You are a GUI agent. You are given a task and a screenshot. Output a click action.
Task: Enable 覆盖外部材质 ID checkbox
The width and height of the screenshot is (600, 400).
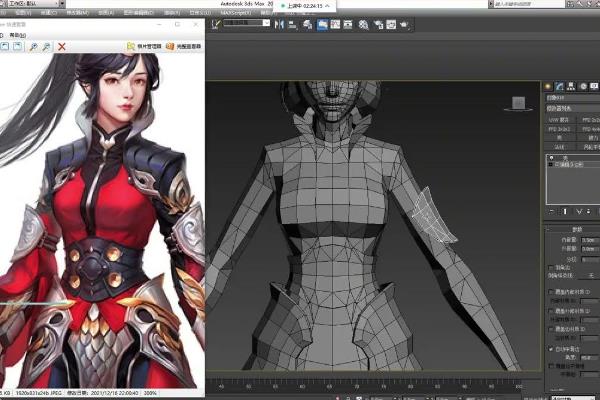coord(551,311)
